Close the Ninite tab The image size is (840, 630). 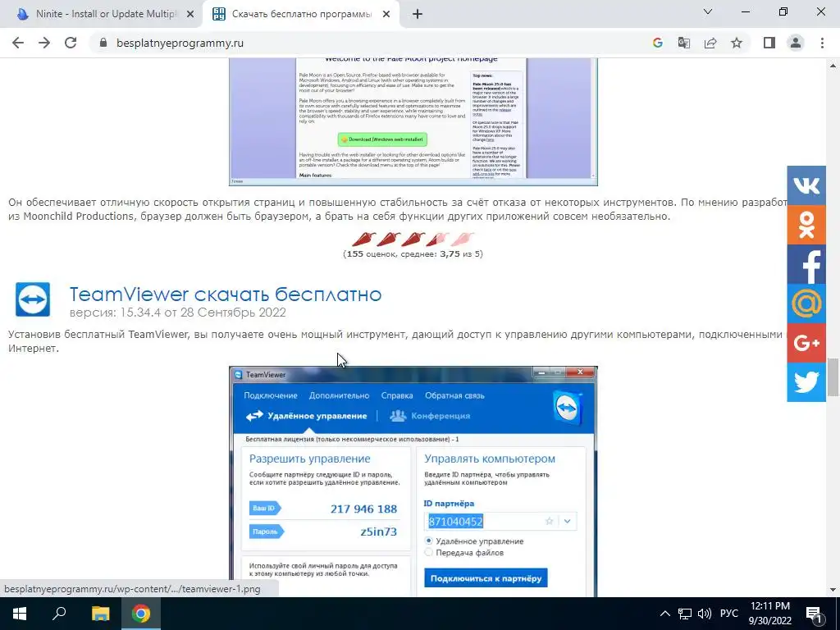(190, 15)
